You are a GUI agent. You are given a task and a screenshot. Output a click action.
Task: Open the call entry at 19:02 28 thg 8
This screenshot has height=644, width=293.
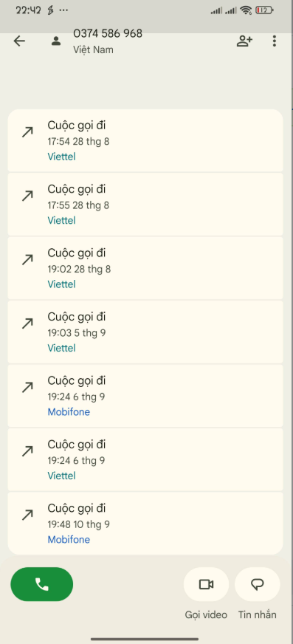coord(145,268)
